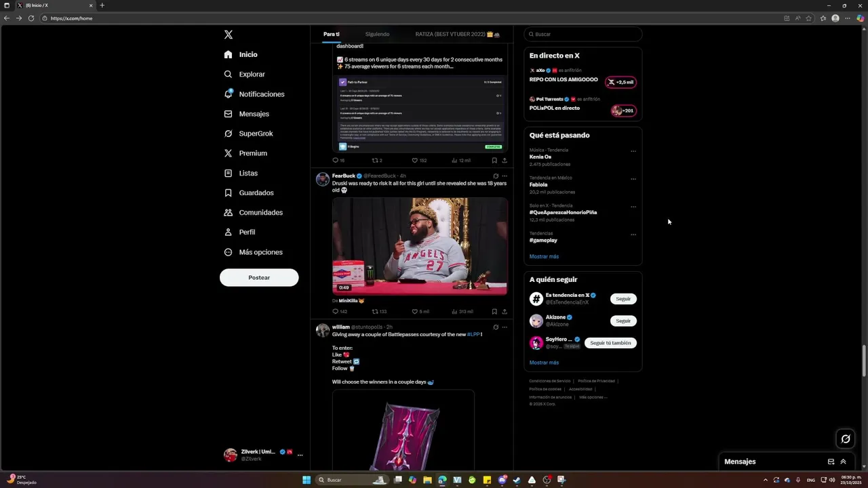Viewport: 868px width, 488px height.
Task: Open a new browser tab
Action: coord(102,5)
